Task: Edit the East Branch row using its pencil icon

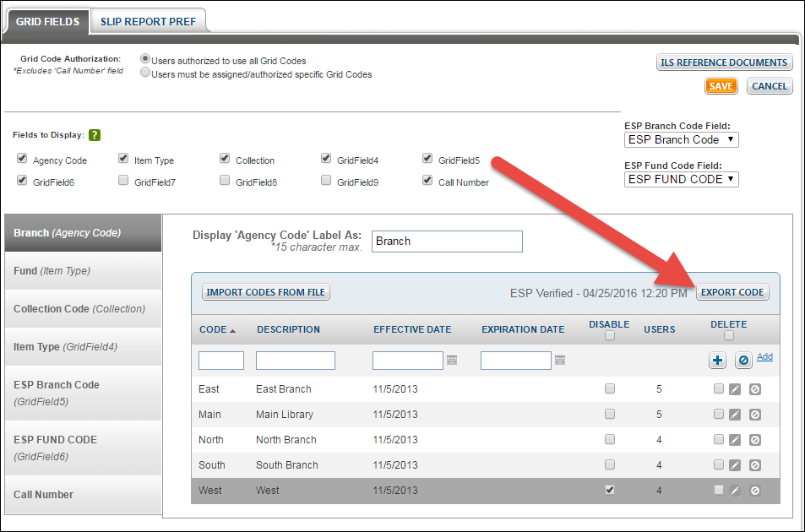Action: [736, 388]
